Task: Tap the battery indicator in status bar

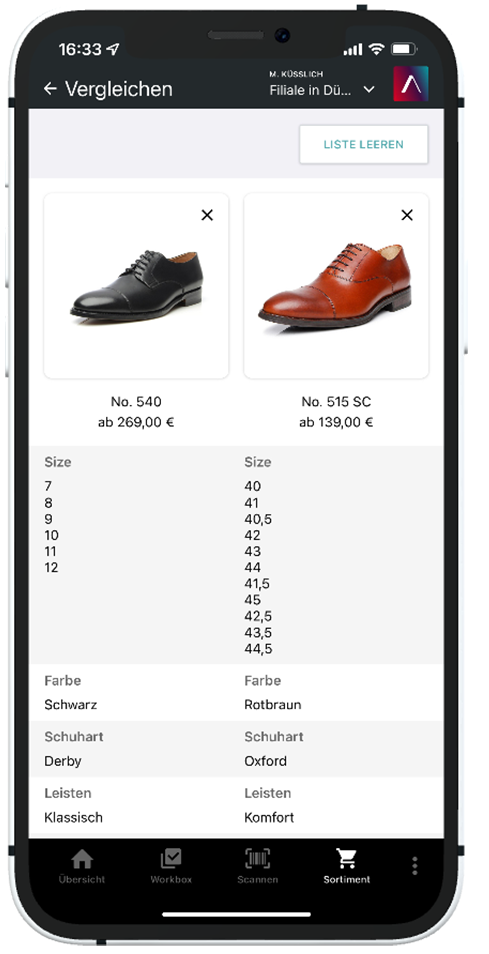Action: click(x=402, y=49)
